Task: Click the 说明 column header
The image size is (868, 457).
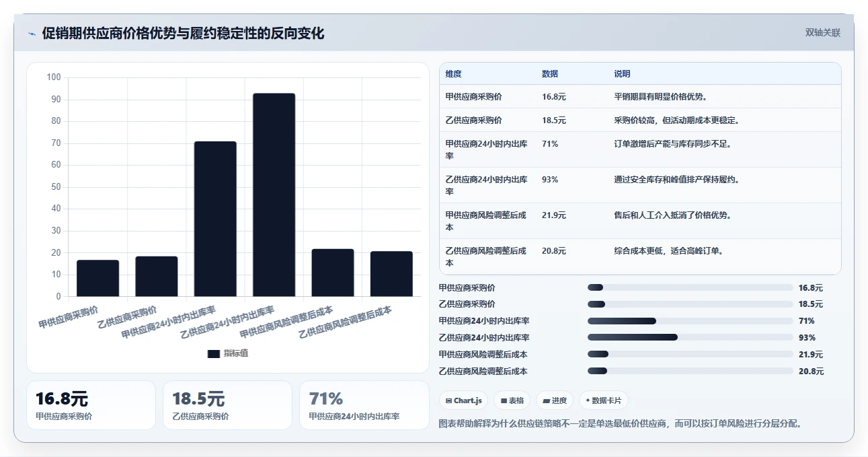Action: (x=622, y=74)
